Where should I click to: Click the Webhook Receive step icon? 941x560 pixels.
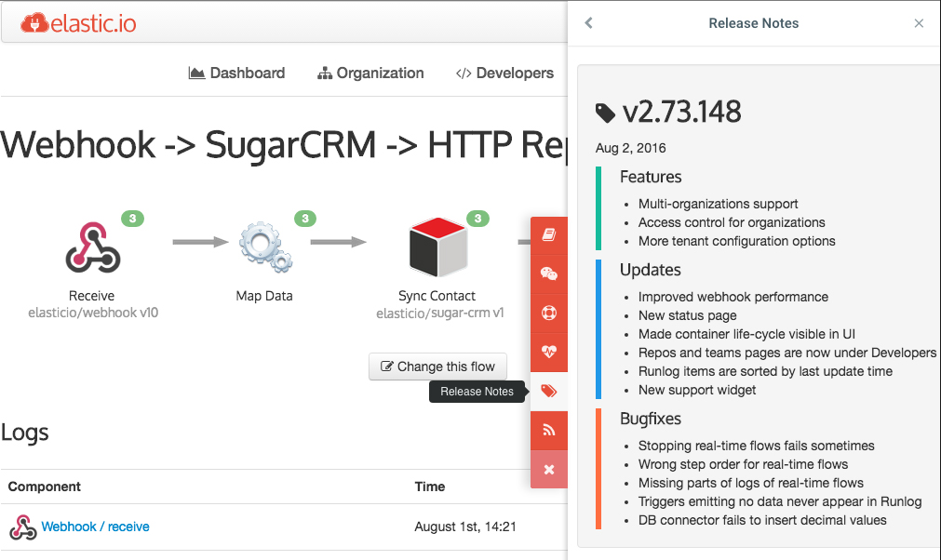point(92,247)
